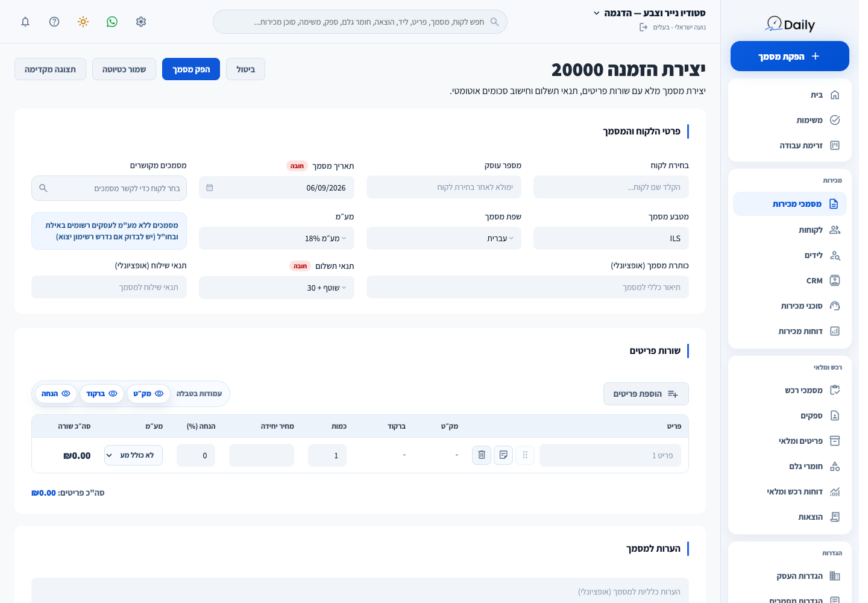This screenshot has height=603, width=868.
Task: Open לידים in sidebar
Action: (790, 255)
